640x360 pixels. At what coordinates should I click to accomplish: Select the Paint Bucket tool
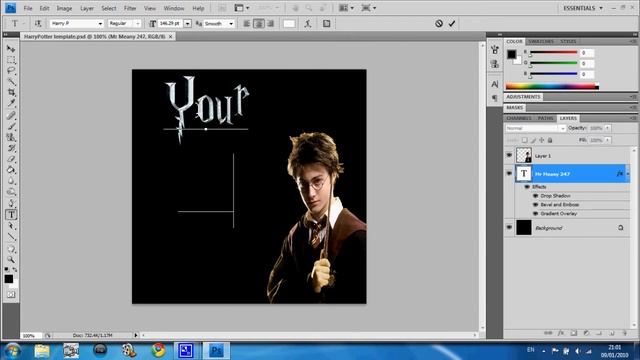11,170
